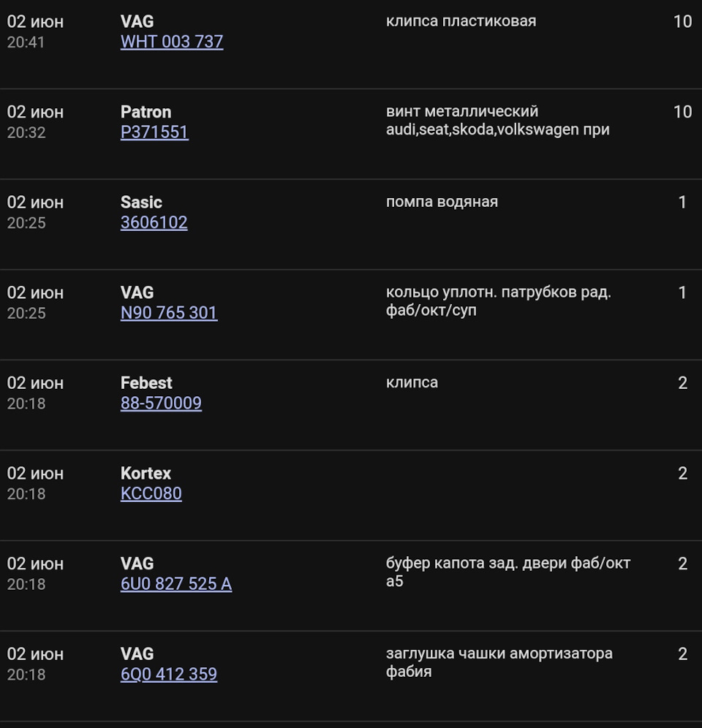Screen dimensions: 702x728
Task: Open Sasic part number 3606102
Action: tap(154, 222)
